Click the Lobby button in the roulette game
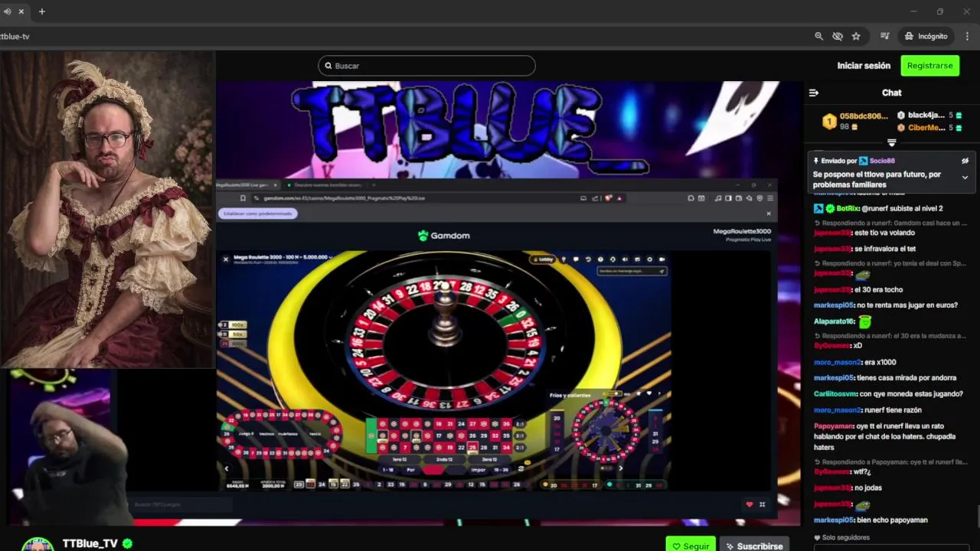 pos(544,259)
